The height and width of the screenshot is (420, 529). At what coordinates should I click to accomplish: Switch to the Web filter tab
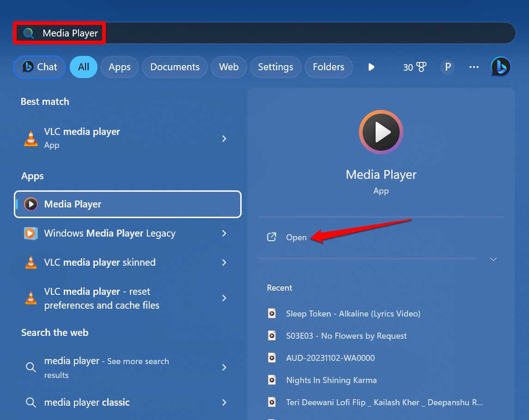coord(229,67)
